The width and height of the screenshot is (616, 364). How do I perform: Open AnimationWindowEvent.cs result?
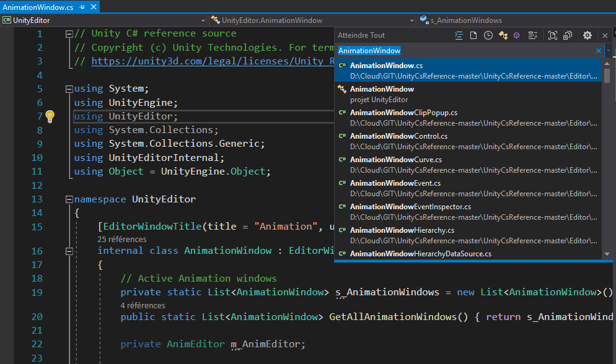[x=468, y=188]
